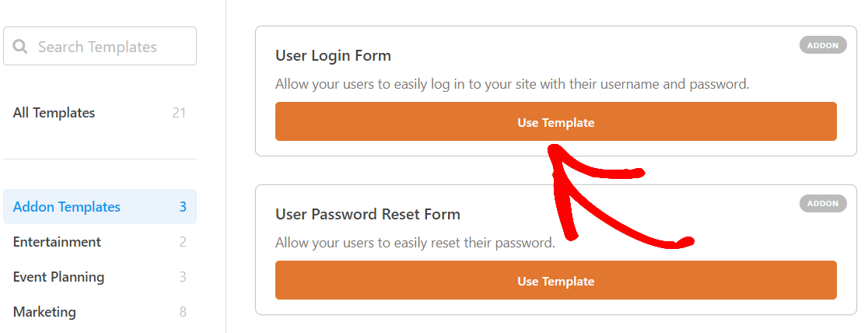The height and width of the screenshot is (333, 868).
Task: Click the User Login Form description text
Action: (512, 84)
